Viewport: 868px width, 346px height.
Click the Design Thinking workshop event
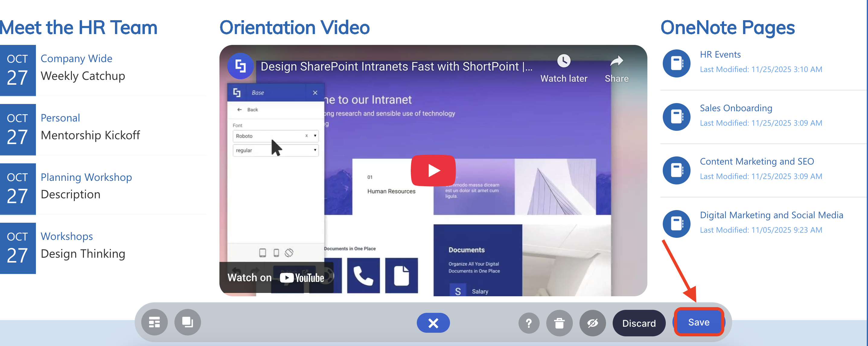coord(83,254)
